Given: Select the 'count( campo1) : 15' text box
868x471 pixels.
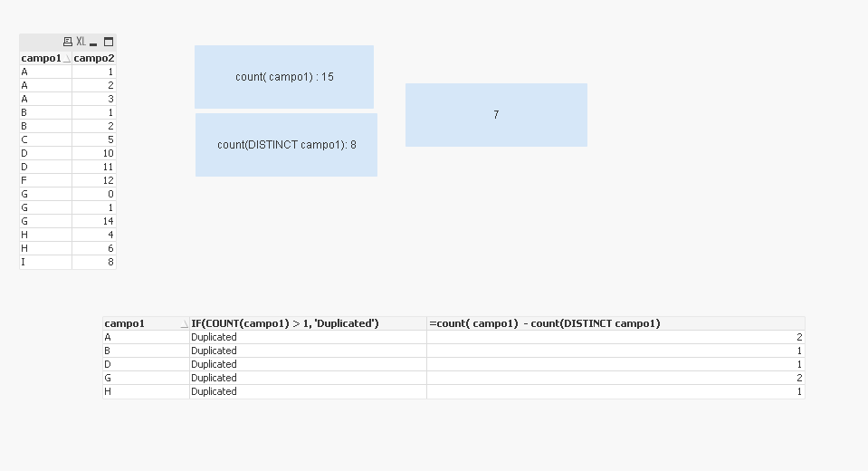Looking at the screenshot, I should 284,77.
